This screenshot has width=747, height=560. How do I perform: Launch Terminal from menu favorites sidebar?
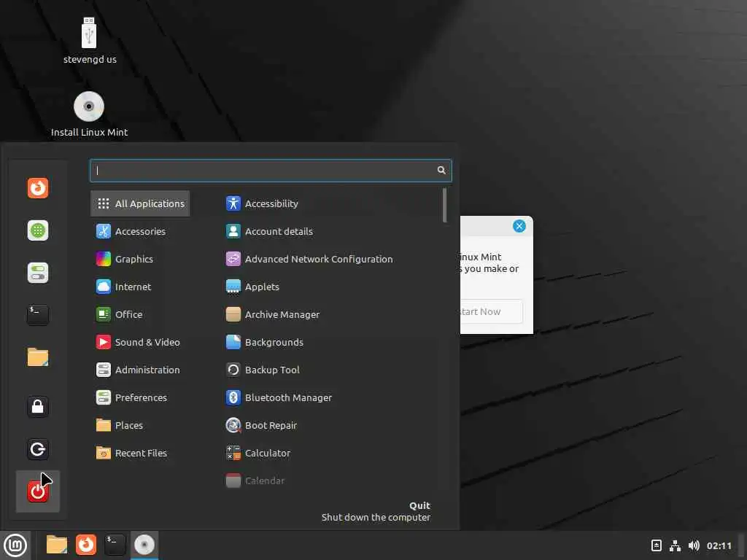pyautogui.click(x=38, y=315)
